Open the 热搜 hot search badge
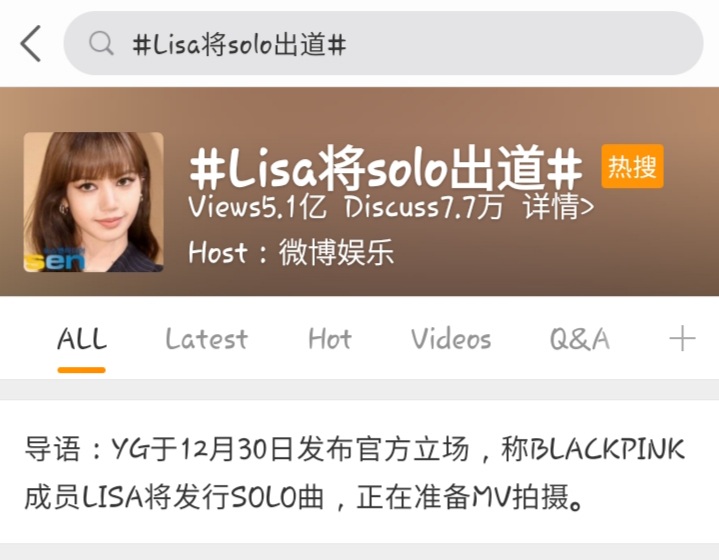 coord(632,166)
